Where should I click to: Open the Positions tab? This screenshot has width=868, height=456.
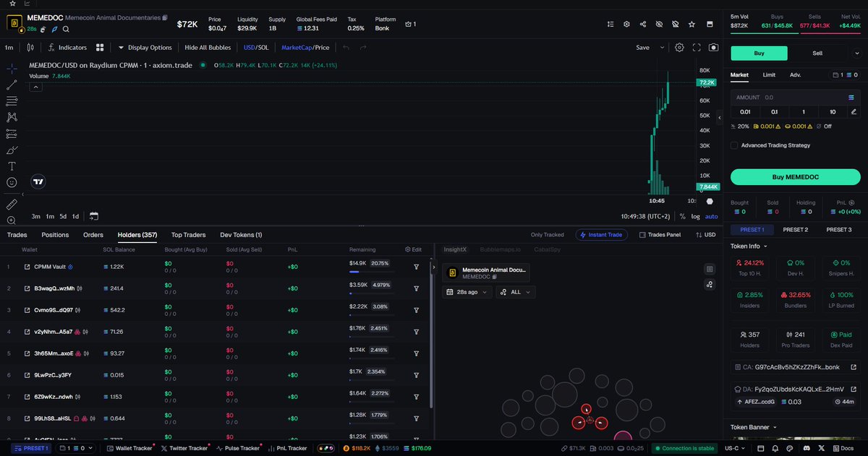pyautogui.click(x=55, y=235)
